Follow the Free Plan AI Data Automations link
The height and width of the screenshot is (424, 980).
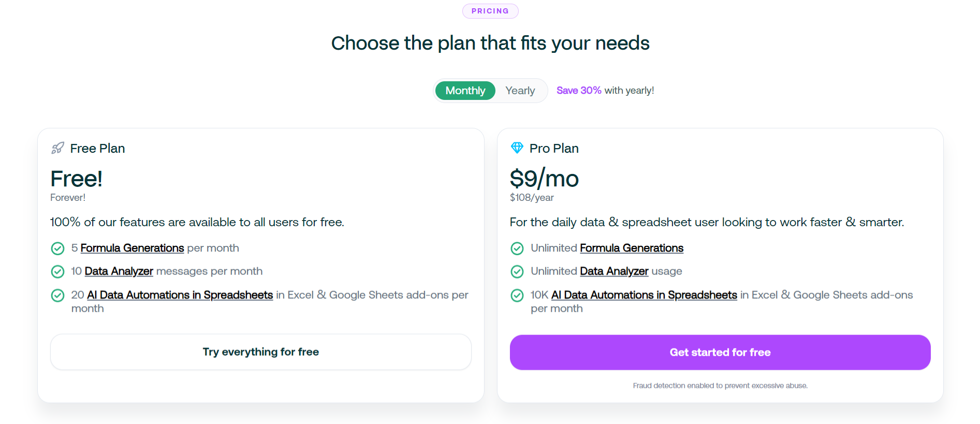pyautogui.click(x=180, y=295)
